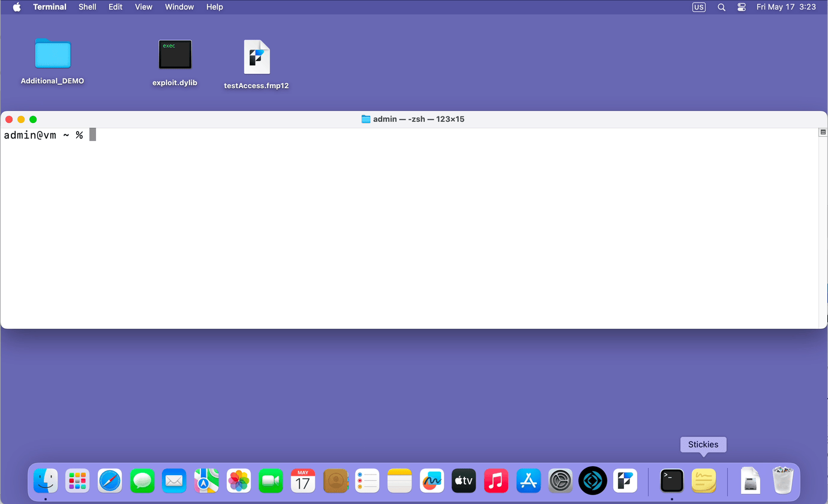Viewport: 828px width, 504px height.
Task: Open Trash in the Dock
Action: (x=782, y=481)
